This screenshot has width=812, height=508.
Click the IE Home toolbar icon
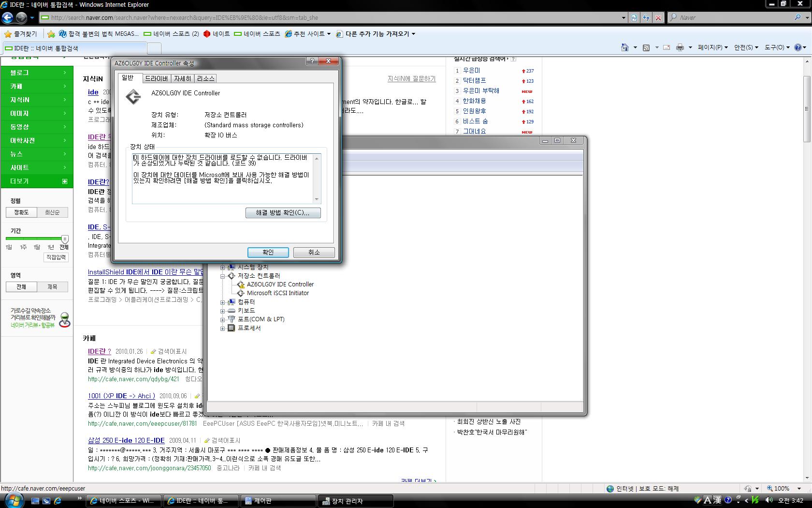coord(625,47)
